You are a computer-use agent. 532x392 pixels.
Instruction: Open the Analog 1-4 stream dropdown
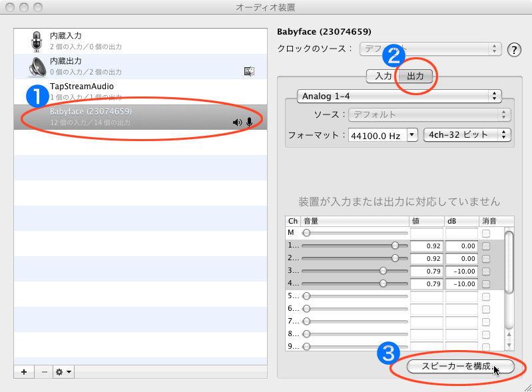pyautogui.click(x=399, y=97)
